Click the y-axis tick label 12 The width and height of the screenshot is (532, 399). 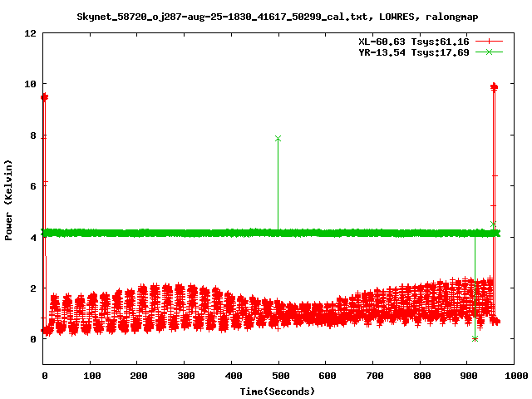30,33
